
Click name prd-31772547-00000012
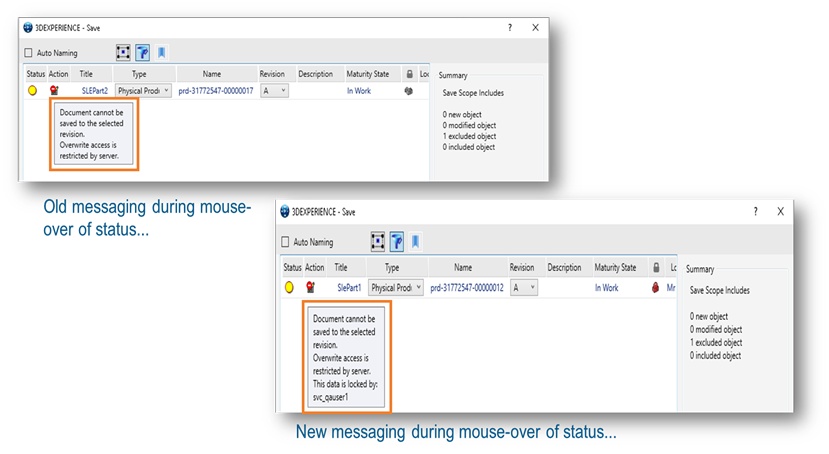(467, 288)
